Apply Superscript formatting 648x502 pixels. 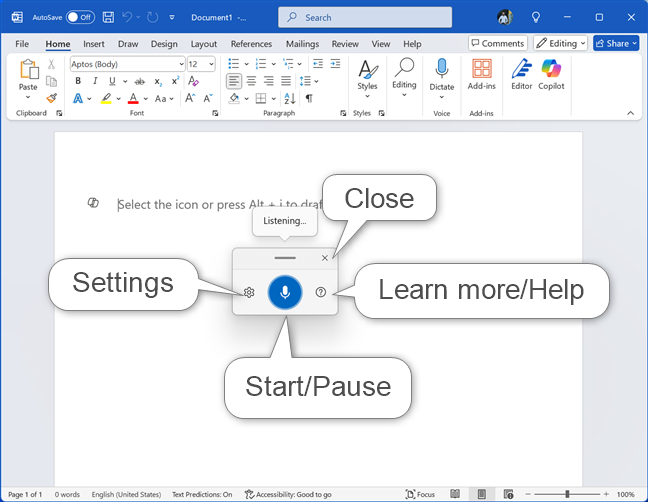tap(175, 81)
